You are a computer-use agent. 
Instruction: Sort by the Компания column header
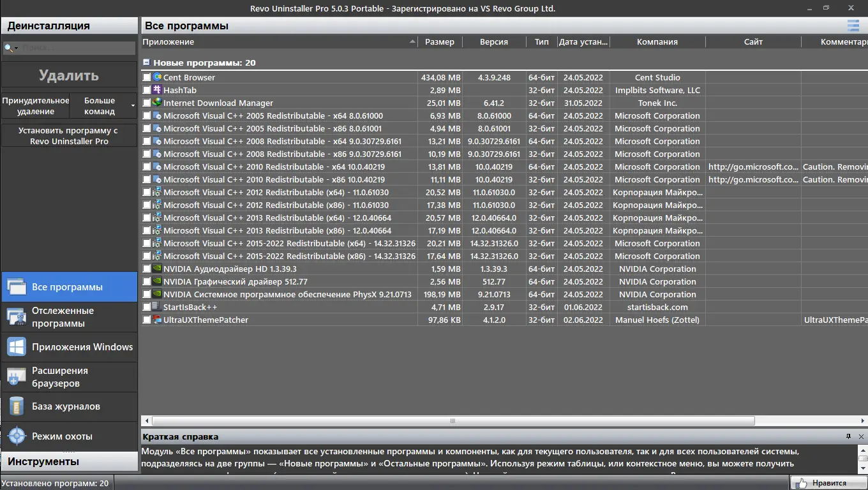tap(657, 42)
